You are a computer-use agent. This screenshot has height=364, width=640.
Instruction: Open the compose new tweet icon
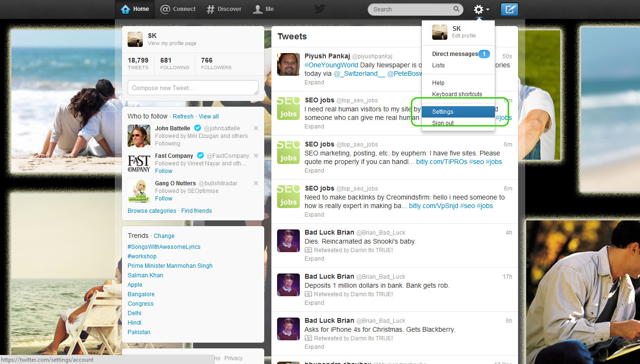click(509, 9)
